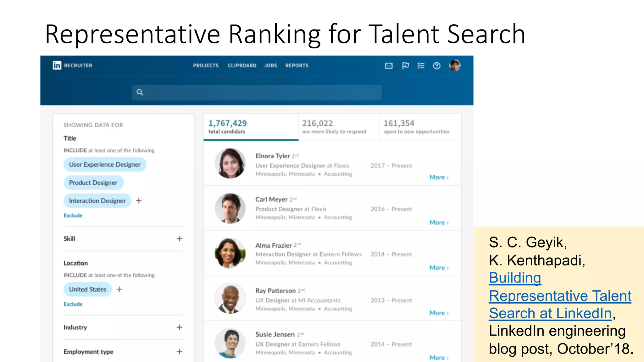This screenshot has width=644, height=362.
Task: Add another title with plus next to Interaction Designer
Action: (139, 200)
